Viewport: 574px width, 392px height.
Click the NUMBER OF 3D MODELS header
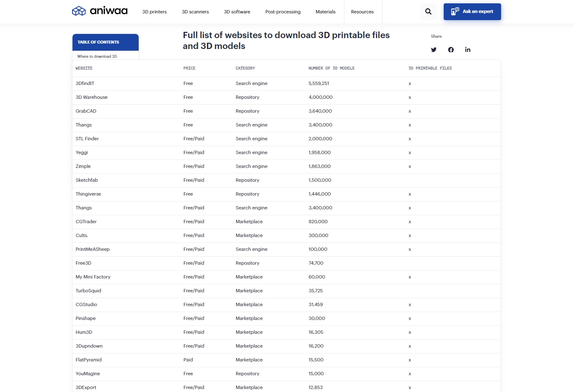[x=331, y=68]
